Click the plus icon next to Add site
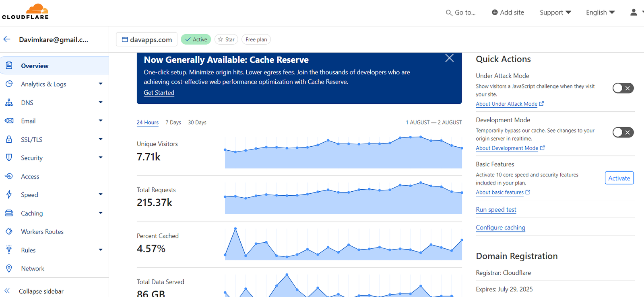Screen dimensions: 644x297 click(495, 12)
